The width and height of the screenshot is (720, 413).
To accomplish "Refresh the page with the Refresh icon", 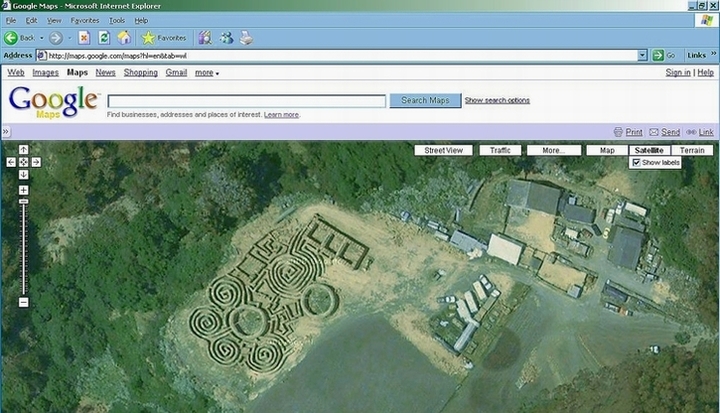I will point(104,38).
